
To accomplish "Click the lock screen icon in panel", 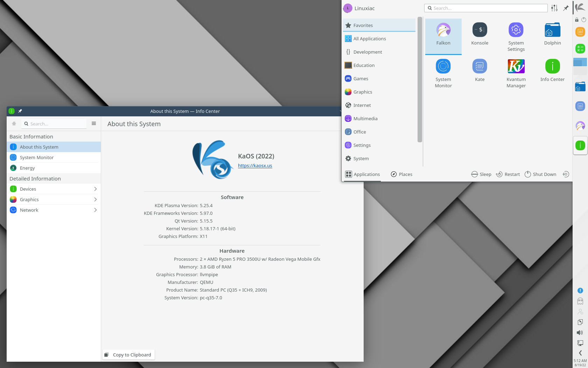I will click(x=577, y=20).
